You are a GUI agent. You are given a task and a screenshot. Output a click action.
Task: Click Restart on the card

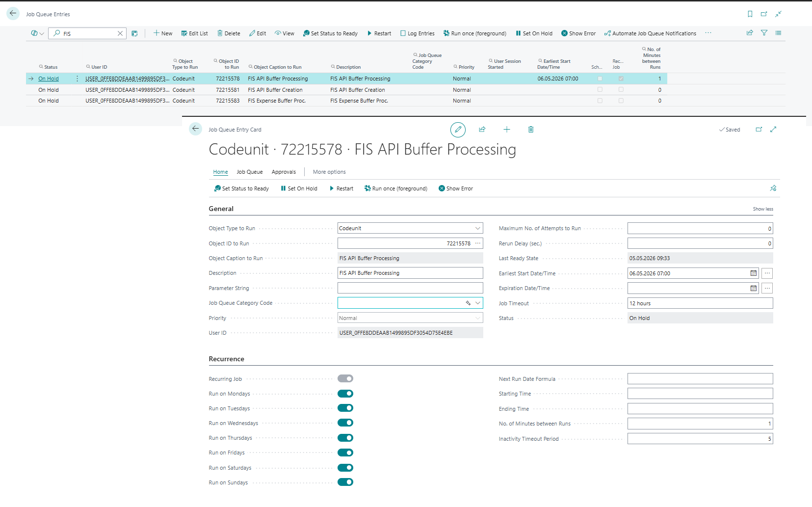click(341, 188)
